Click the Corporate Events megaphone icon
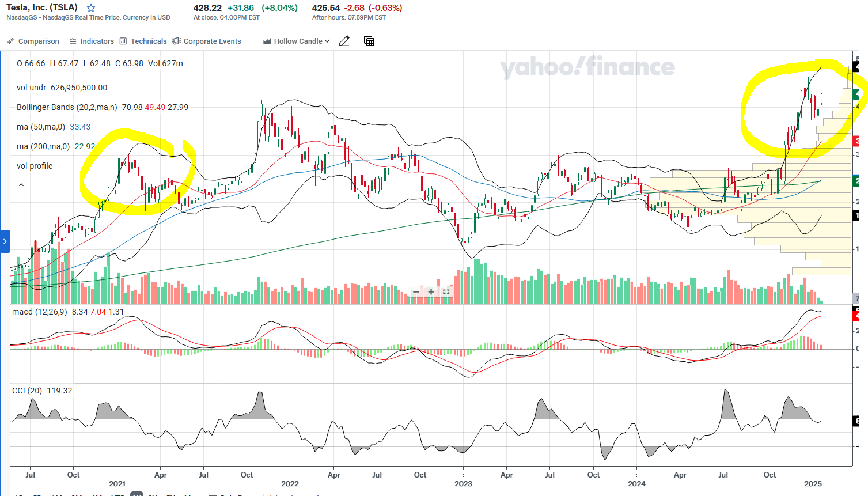The image size is (868, 496). coord(176,41)
